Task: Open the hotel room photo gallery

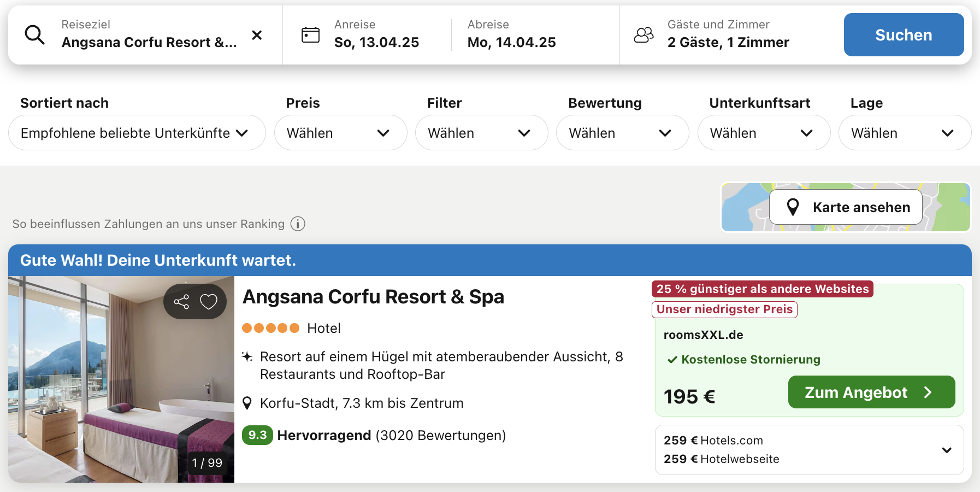Action: point(121,379)
